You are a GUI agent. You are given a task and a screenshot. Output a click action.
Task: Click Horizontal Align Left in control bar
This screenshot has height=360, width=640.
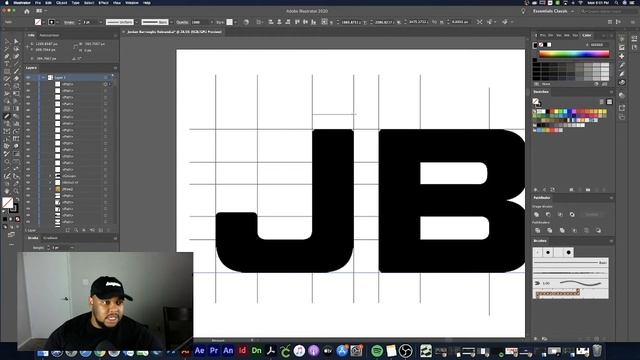pyautogui.click(x=271, y=22)
